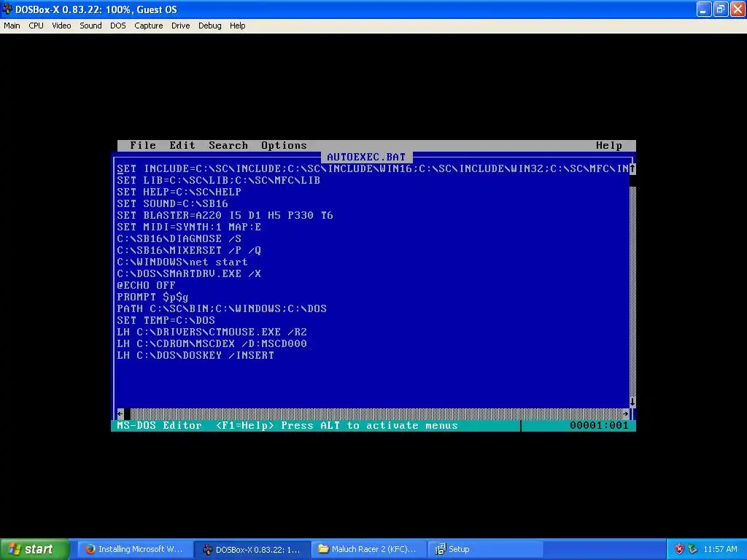Open the File menu in MS-DOS Editor
This screenshot has width=747, height=560.
point(143,145)
